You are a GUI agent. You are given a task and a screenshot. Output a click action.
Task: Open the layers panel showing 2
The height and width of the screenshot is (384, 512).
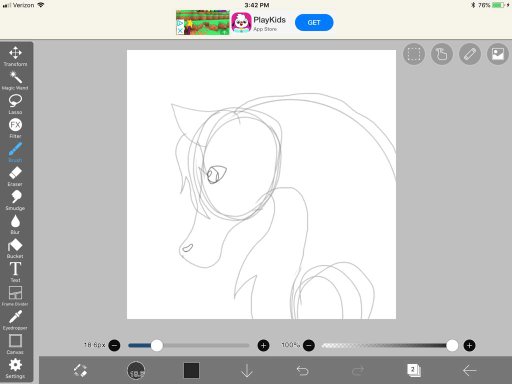click(414, 370)
